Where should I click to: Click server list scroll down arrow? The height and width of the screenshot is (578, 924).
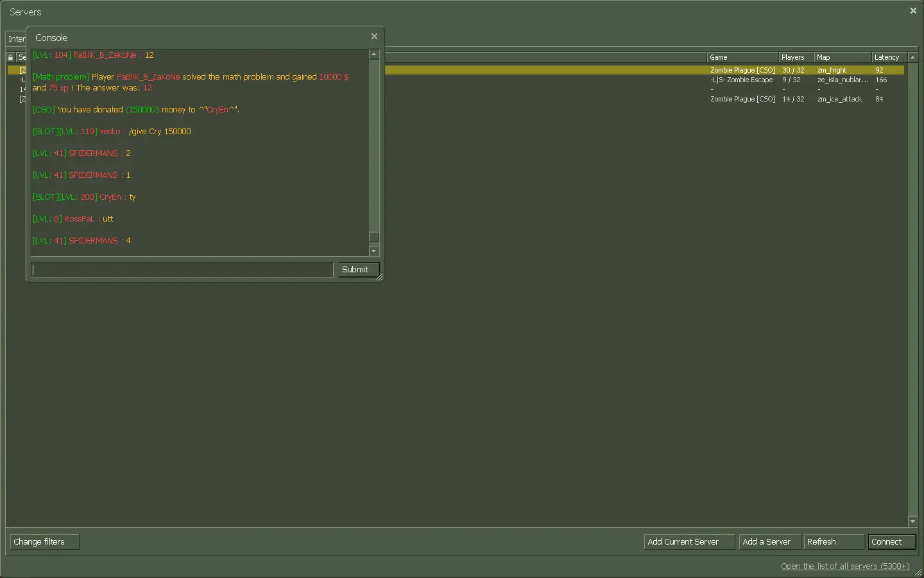[x=912, y=521]
